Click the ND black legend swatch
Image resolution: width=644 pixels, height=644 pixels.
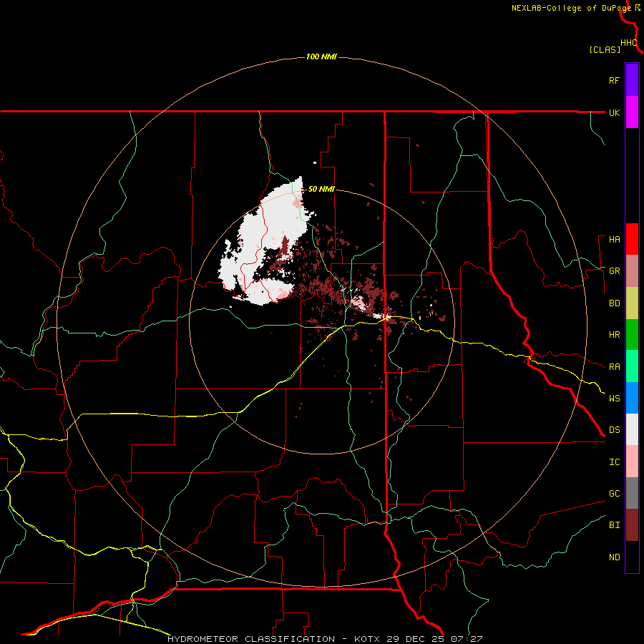point(632,557)
